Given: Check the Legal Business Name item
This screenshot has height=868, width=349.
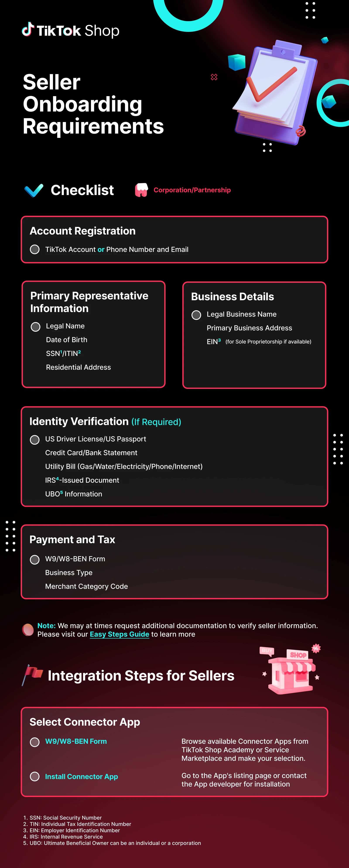Looking at the screenshot, I should pos(196,315).
